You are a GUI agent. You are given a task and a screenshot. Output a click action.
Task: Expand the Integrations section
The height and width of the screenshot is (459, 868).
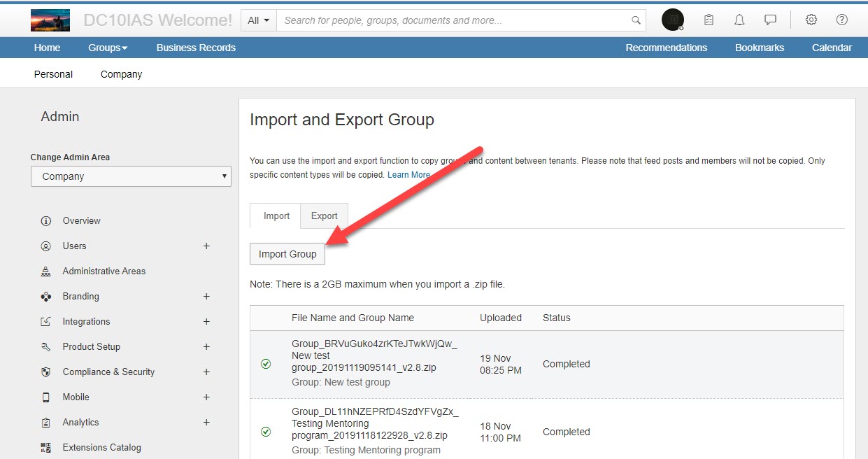point(206,322)
